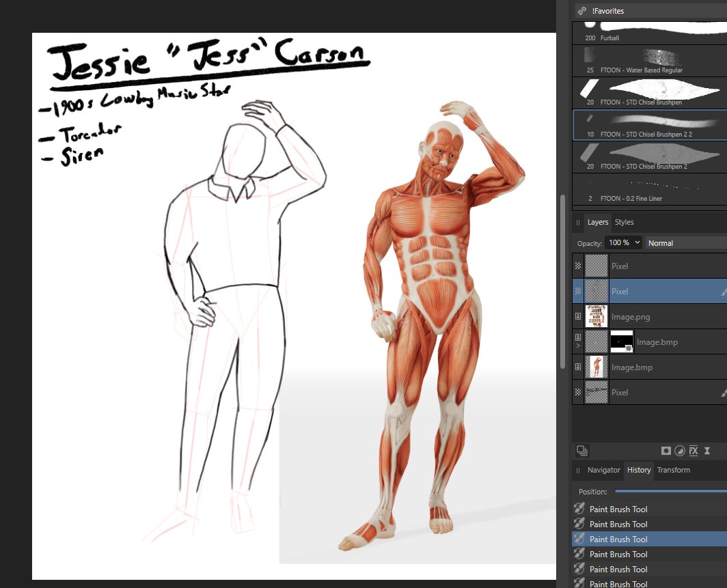Choose the FTOON 0.2 Fine Liner brush

650,190
